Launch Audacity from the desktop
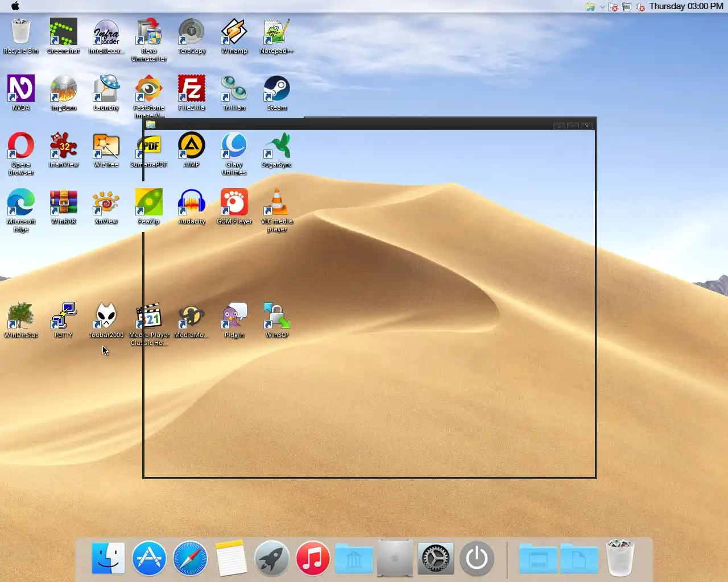The height and width of the screenshot is (582, 728). coord(192,207)
